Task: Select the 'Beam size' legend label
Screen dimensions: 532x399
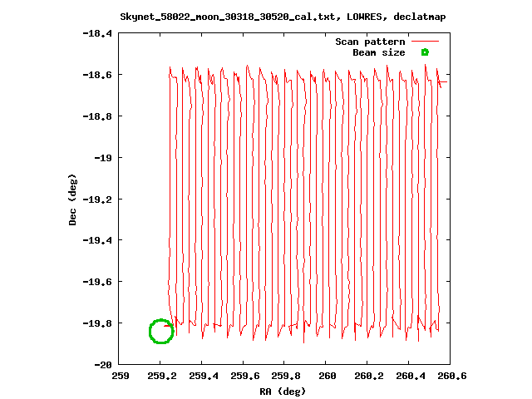Action: [378, 52]
